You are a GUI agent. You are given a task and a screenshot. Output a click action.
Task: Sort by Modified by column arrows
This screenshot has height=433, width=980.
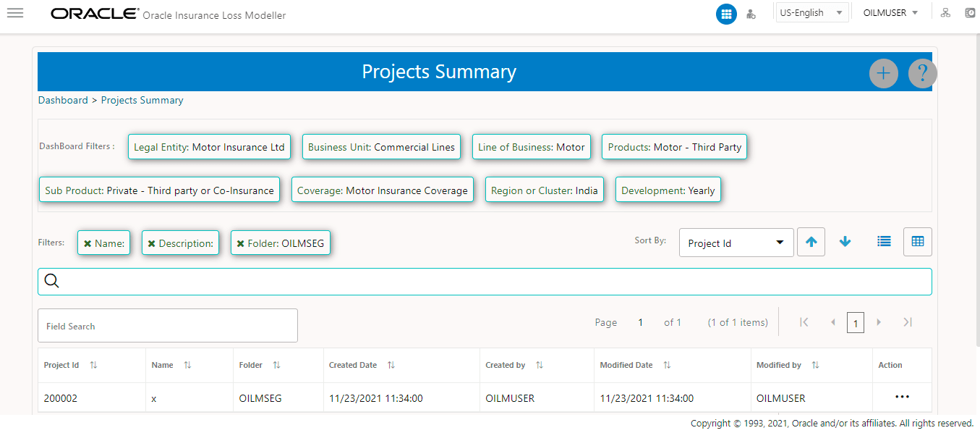pos(815,365)
